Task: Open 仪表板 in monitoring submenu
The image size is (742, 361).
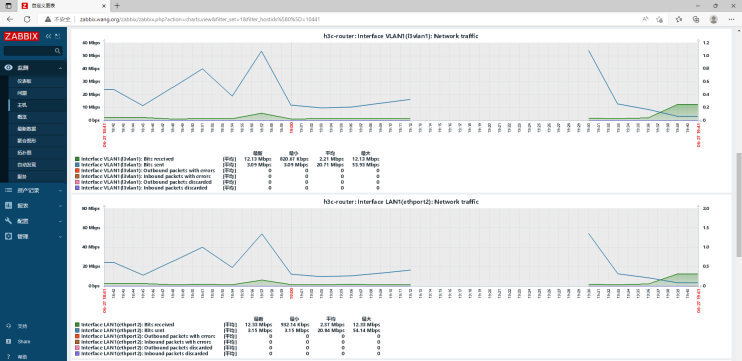Action: click(x=24, y=81)
